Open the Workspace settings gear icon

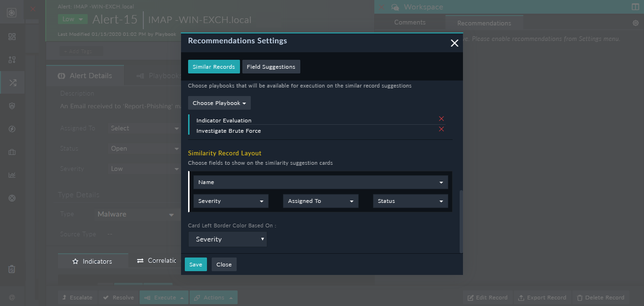pyautogui.click(x=635, y=22)
